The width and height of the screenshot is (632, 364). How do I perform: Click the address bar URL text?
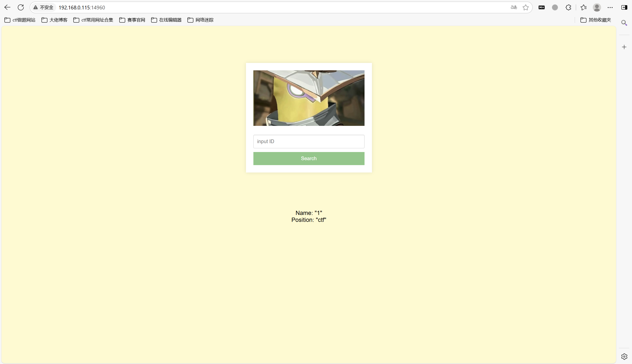pyautogui.click(x=82, y=7)
